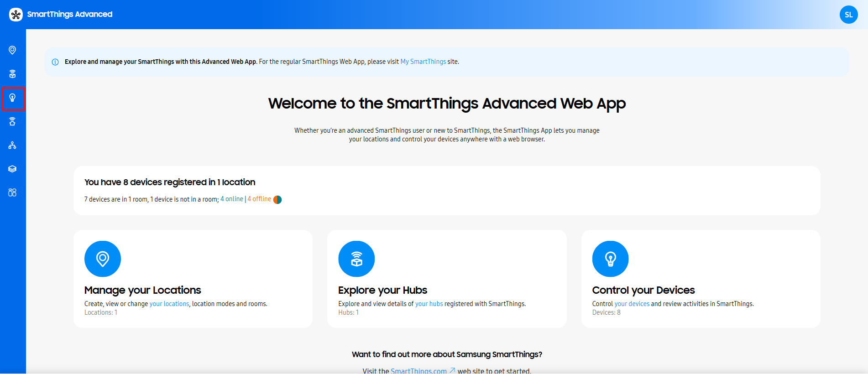The width and height of the screenshot is (868, 374).
Task: Click 'You have 8 devices registered' heading
Action: [x=170, y=182]
